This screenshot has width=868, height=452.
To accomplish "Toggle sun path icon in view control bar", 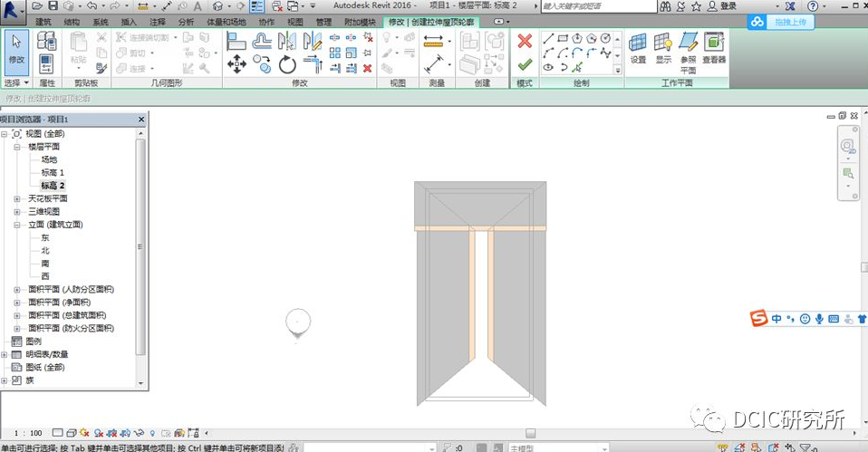I will click(84, 433).
